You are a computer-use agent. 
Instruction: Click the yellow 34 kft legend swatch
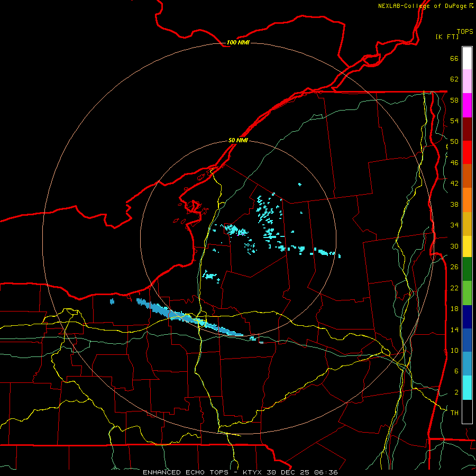click(467, 246)
